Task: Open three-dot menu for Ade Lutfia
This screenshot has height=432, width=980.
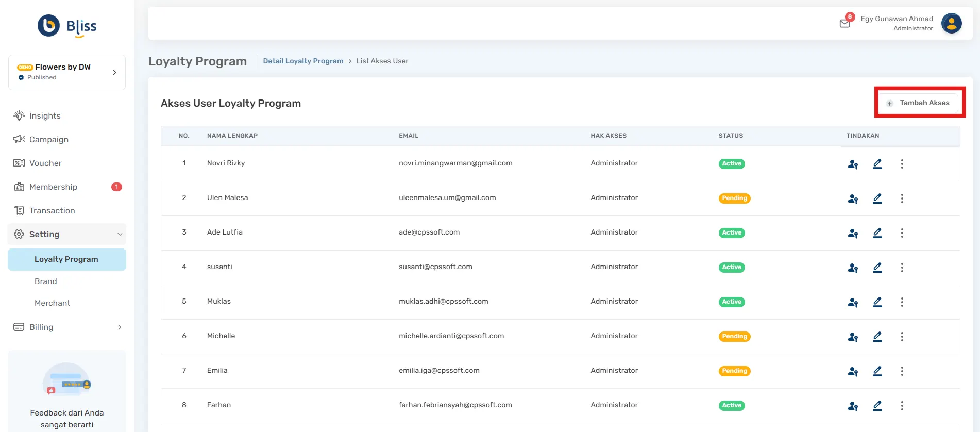Action: click(x=902, y=233)
